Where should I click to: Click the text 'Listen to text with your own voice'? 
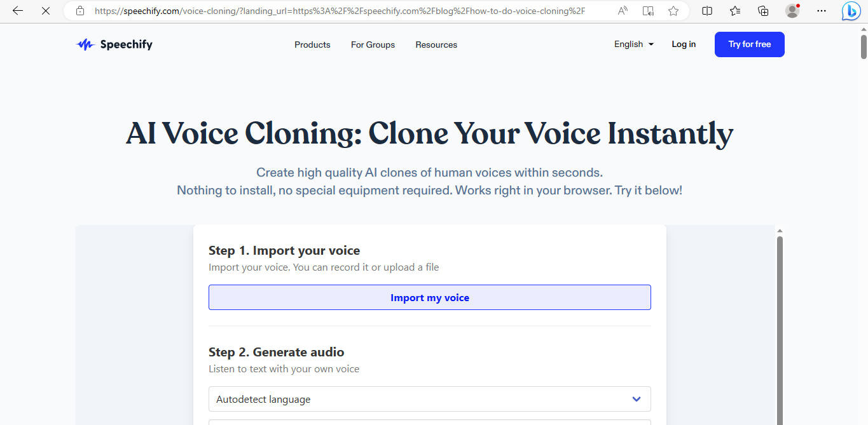coord(284,368)
